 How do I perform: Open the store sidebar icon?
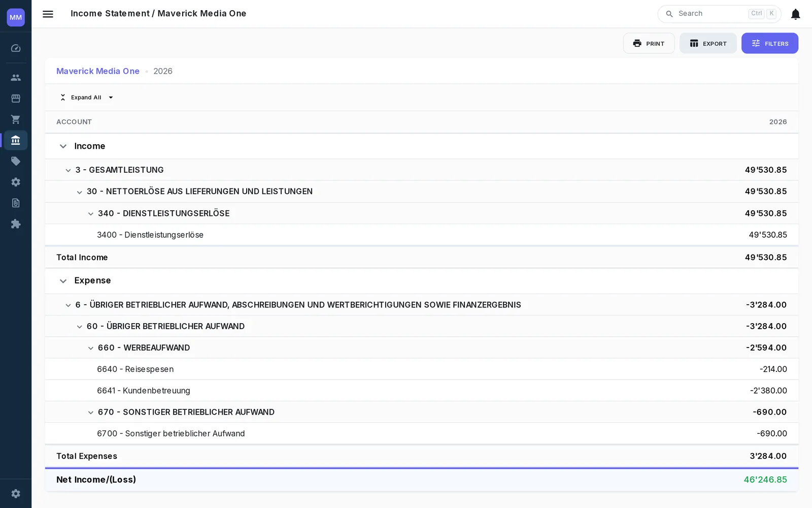pyautogui.click(x=16, y=99)
